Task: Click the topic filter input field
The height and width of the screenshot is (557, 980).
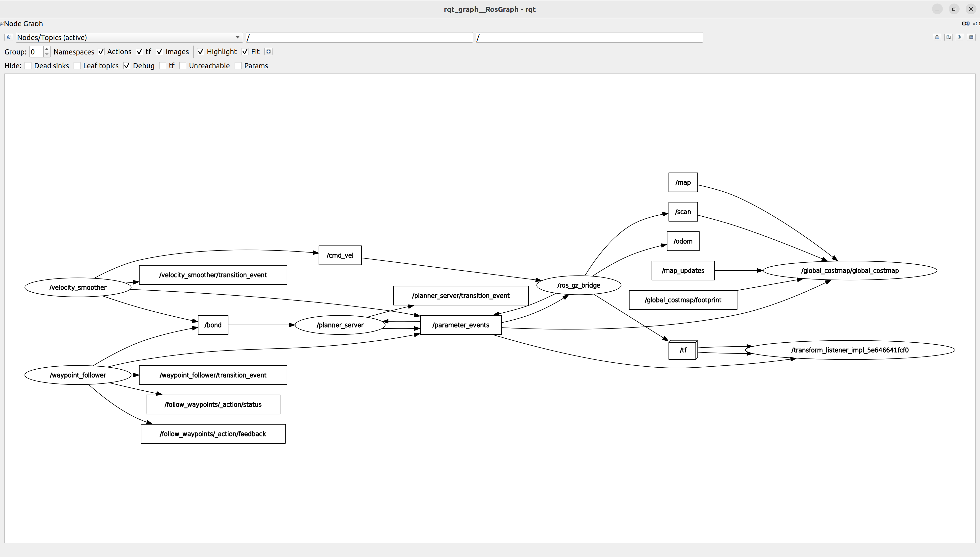Action: pos(589,37)
